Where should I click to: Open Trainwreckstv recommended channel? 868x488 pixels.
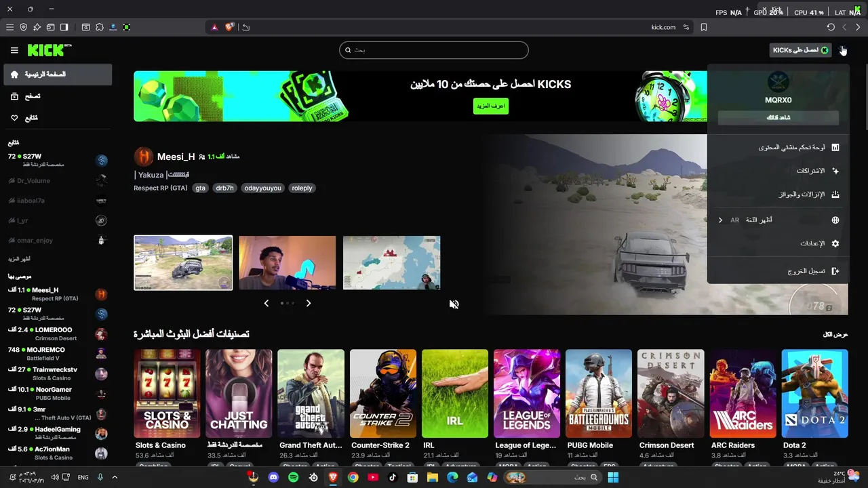(x=58, y=374)
